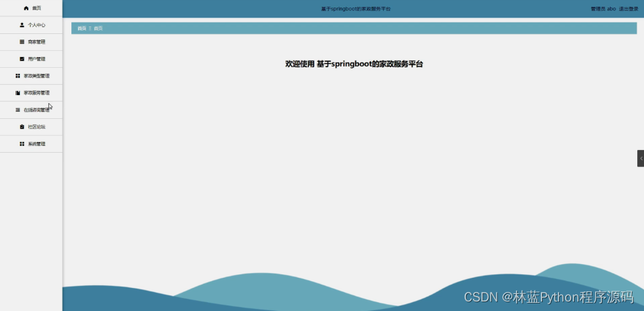Click the breadcrumb 首页 link before the separator
The image size is (644, 311).
click(x=82, y=29)
